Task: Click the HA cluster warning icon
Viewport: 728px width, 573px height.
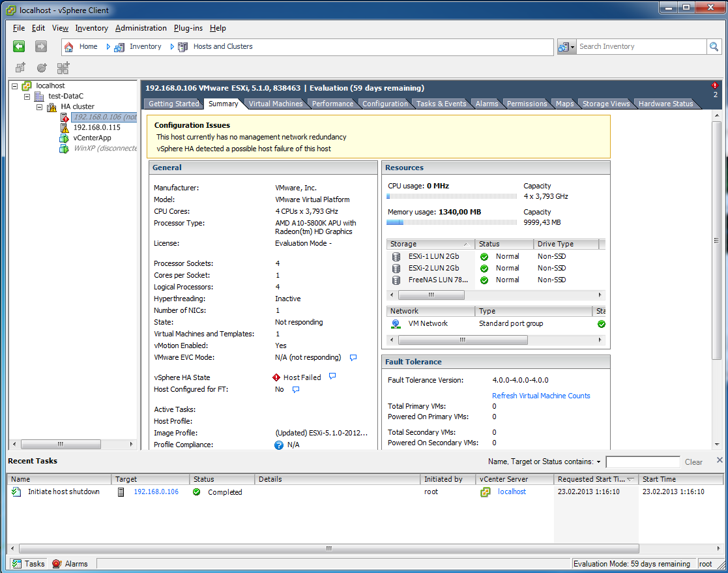Action: (x=51, y=107)
